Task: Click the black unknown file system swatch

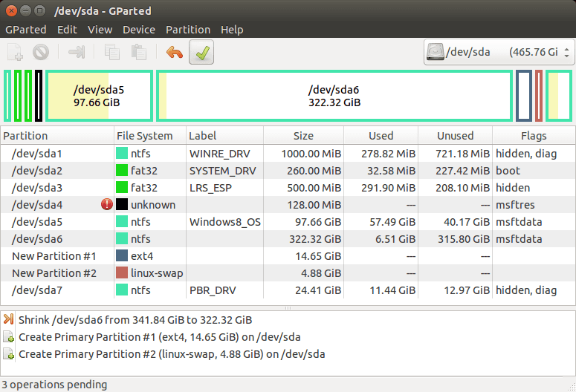Action: click(x=122, y=204)
